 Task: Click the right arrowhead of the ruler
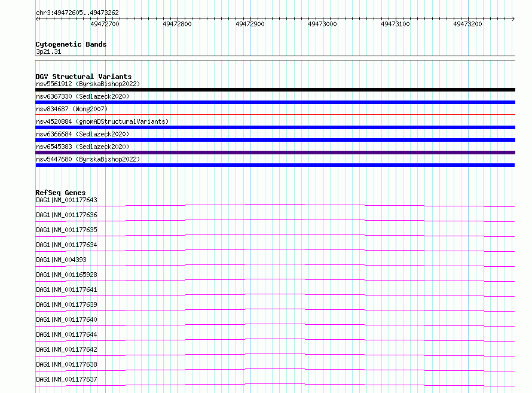click(x=513, y=19)
